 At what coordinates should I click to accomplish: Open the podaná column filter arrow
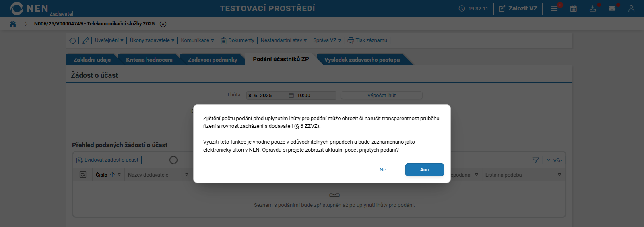coord(477,175)
